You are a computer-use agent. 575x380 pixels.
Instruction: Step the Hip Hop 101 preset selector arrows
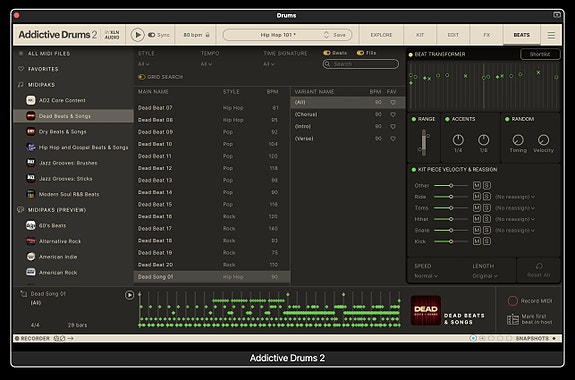[x=326, y=35]
